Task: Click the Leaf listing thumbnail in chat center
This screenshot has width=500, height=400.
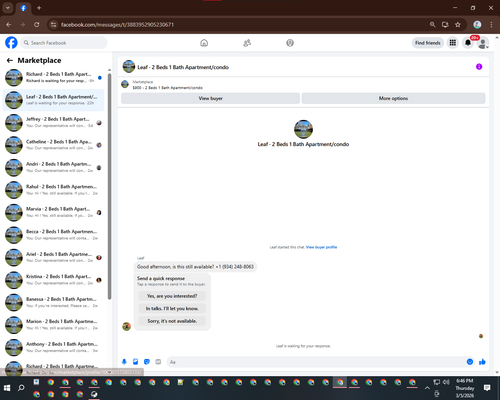Action: [303, 129]
